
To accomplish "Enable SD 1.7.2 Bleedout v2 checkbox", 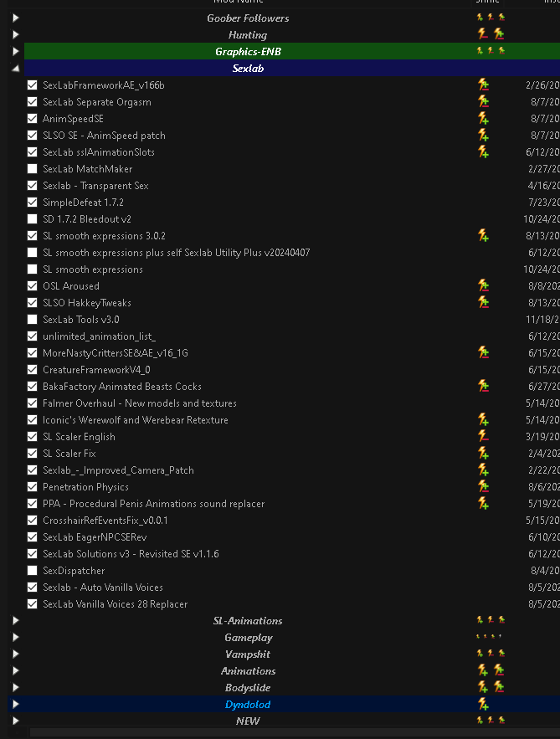I will 32,219.
